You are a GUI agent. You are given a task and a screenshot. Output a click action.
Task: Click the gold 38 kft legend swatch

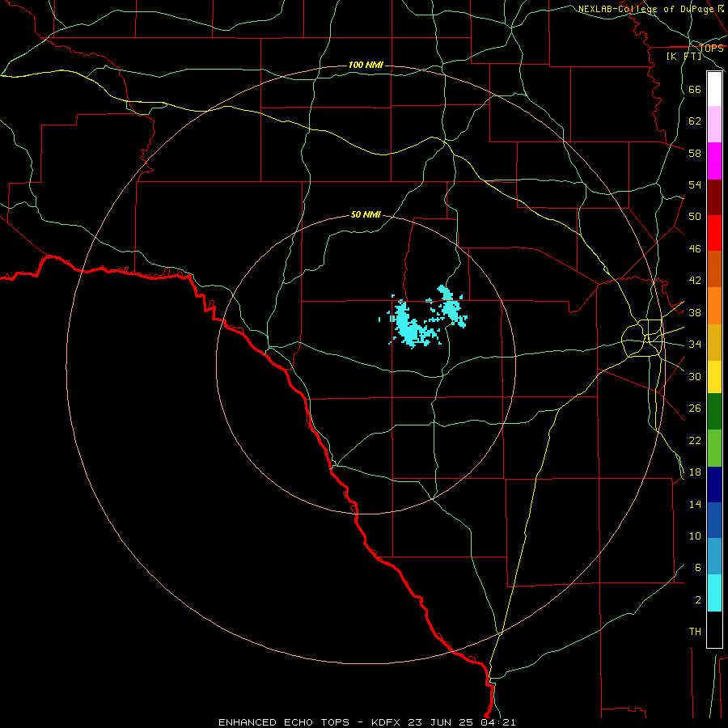coord(714,342)
